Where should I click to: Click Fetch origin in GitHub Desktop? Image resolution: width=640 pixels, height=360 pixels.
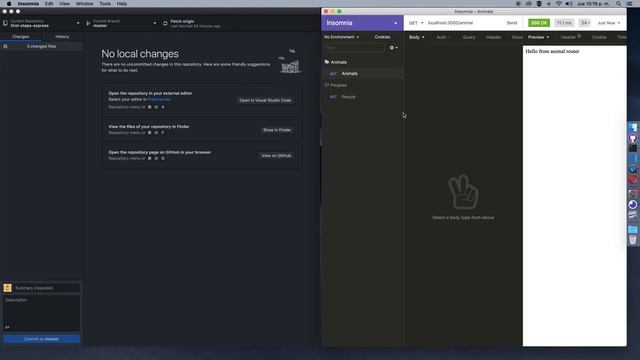[x=196, y=23]
